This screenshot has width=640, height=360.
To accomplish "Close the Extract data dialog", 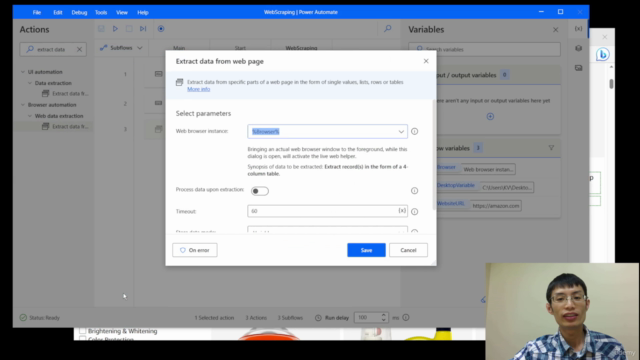I will [x=426, y=61].
